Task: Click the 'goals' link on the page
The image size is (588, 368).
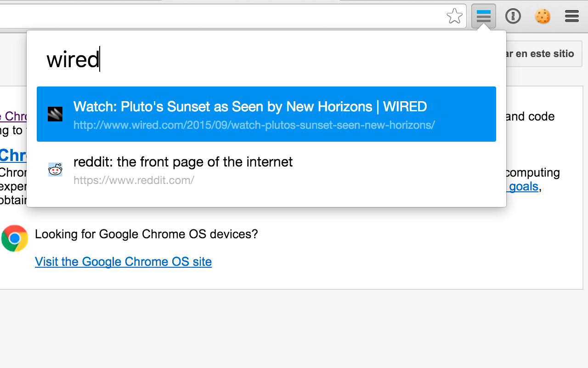Action: [523, 186]
